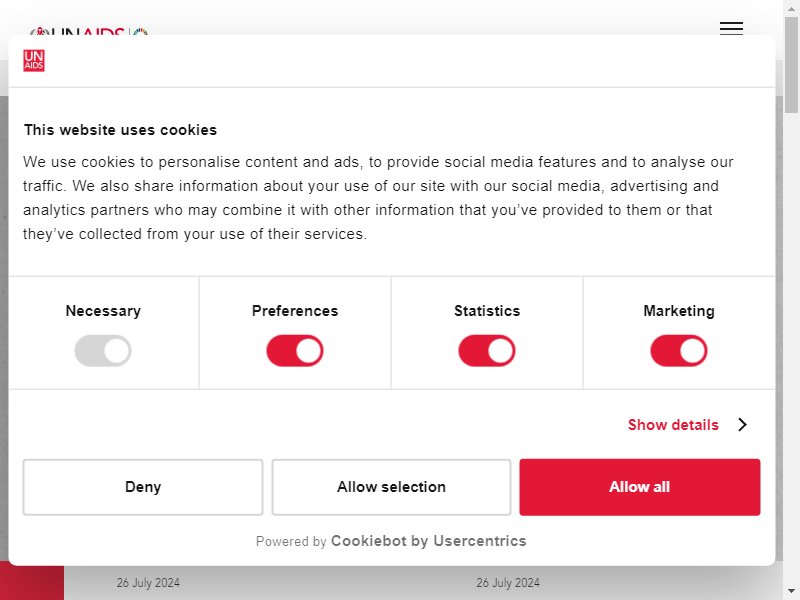Expand Show details link
This screenshot has height=600, width=800.
tap(673, 424)
